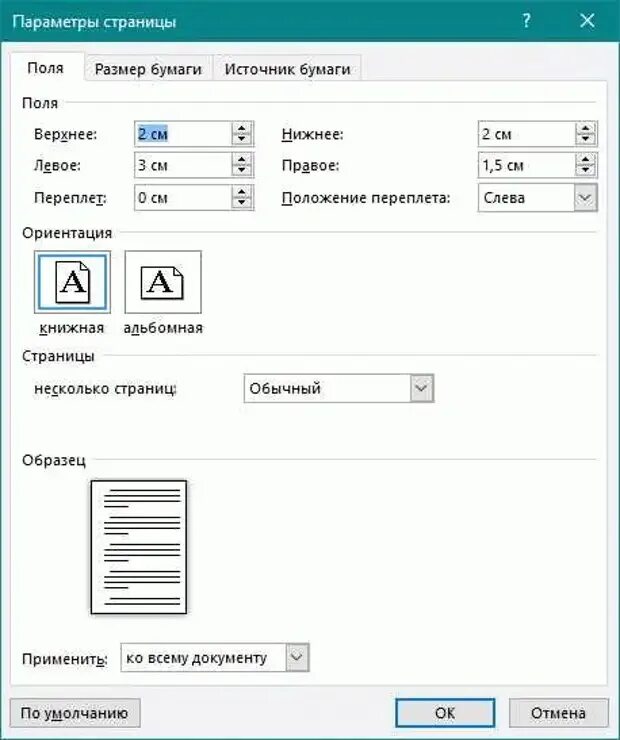Switch to the Источник бумаги tab
The height and width of the screenshot is (740, 620).
(287, 69)
